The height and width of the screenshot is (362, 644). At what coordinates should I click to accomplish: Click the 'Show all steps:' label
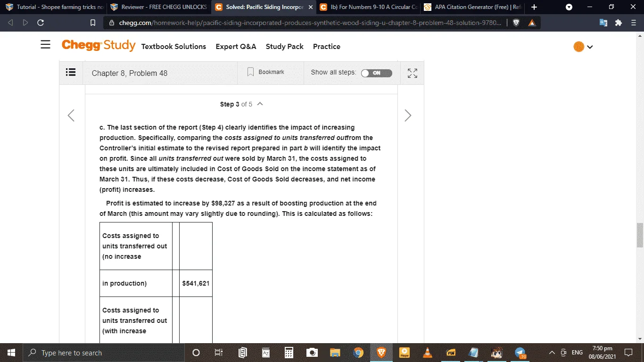(x=333, y=72)
